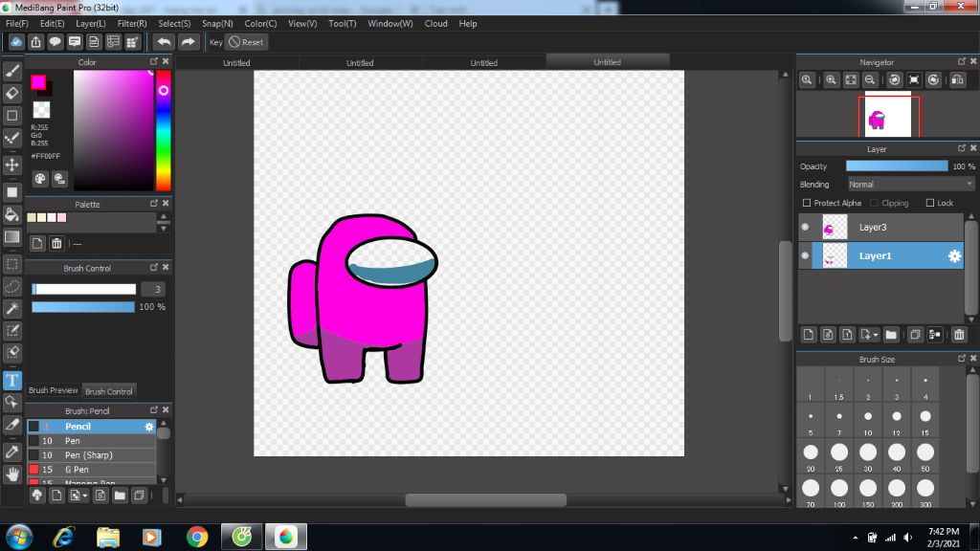980x551 pixels.
Task: Select the Gradient tool
Action: tap(11, 237)
